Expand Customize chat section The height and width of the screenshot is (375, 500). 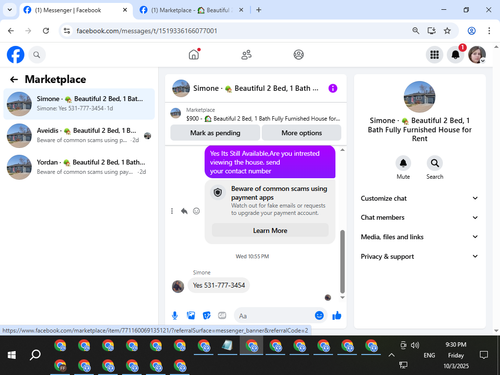[x=419, y=198]
